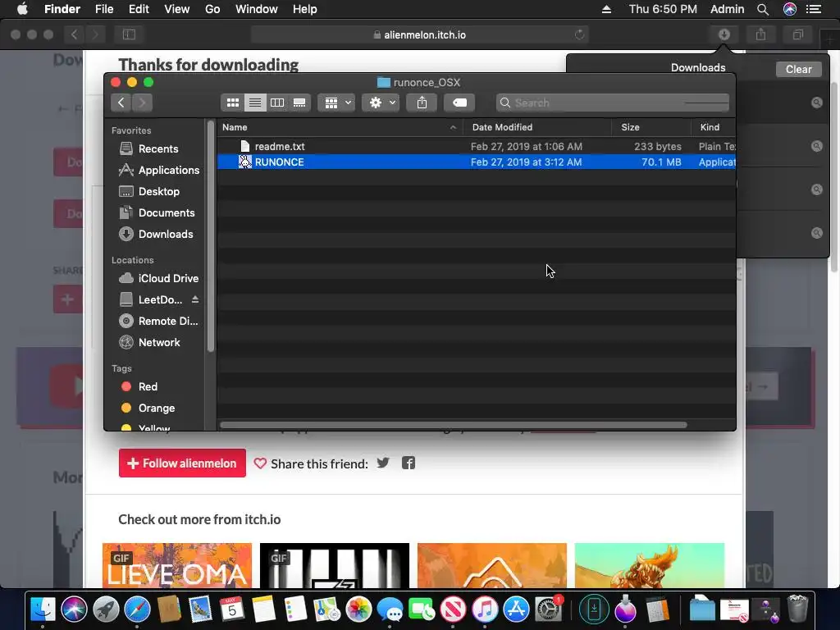Open Notification Center from the menu bar
This screenshot has width=840, height=630.
click(814, 9)
